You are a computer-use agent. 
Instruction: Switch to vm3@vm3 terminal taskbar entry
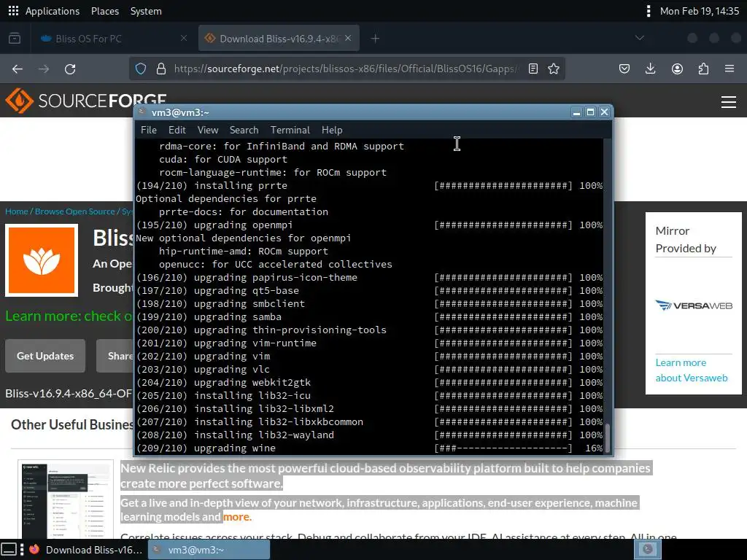[x=209, y=550]
